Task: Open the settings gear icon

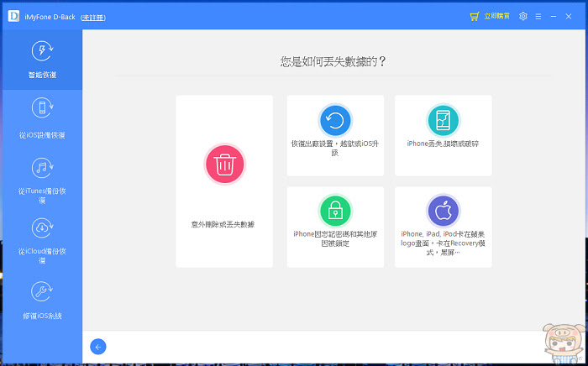Action: [523, 17]
